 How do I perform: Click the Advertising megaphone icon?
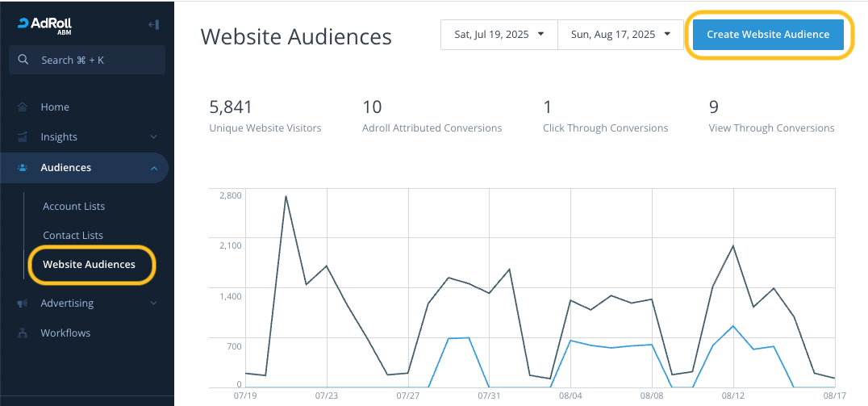(x=23, y=303)
